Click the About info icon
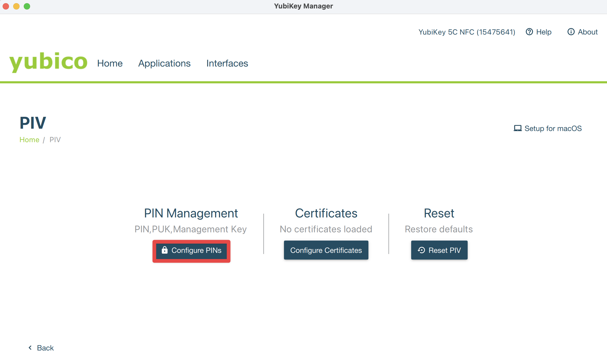Image resolution: width=607 pixels, height=364 pixels. point(571,32)
